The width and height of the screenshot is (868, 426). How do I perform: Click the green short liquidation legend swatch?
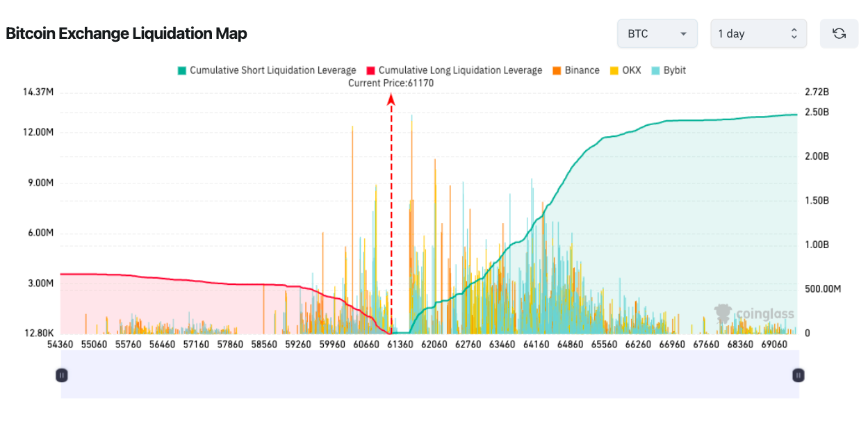coord(182,70)
